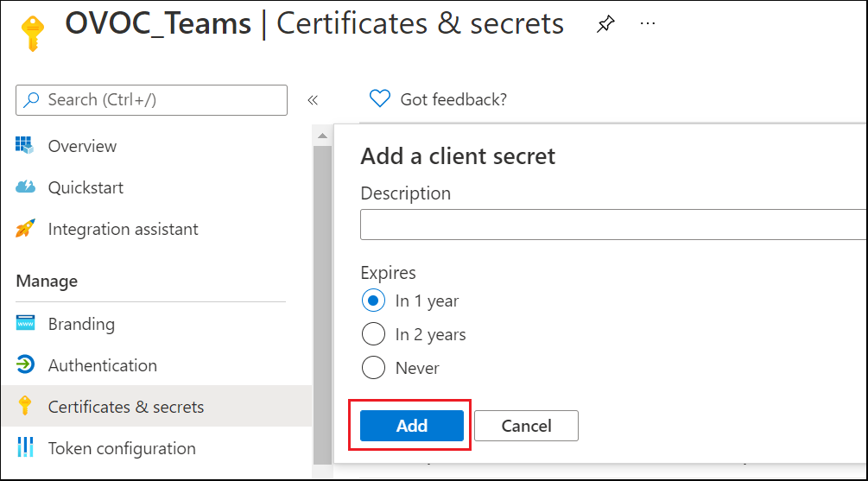Click the heart feedback icon
Screen dimensions: 868x481
pos(379,99)
